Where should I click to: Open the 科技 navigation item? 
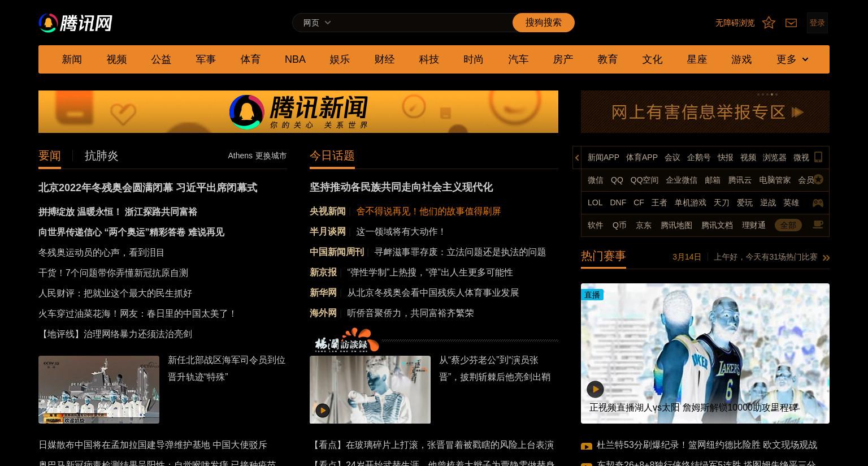429,59
